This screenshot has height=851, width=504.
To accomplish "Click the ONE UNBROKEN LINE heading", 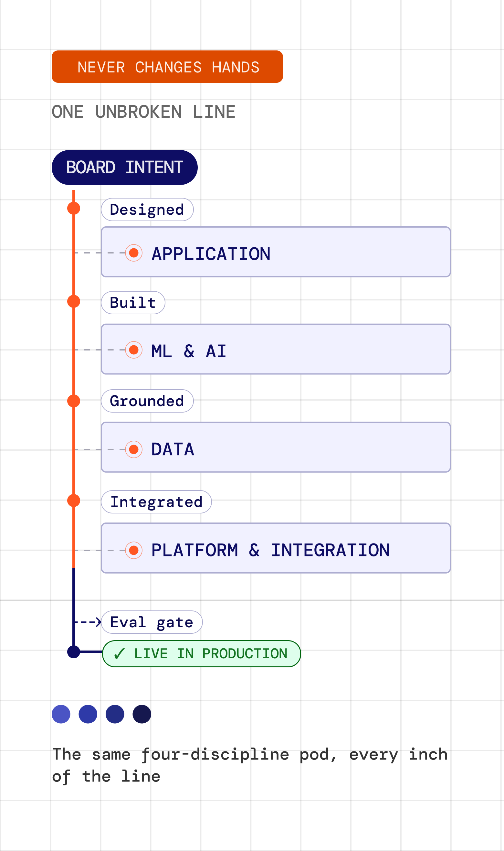I will [143, 112].
